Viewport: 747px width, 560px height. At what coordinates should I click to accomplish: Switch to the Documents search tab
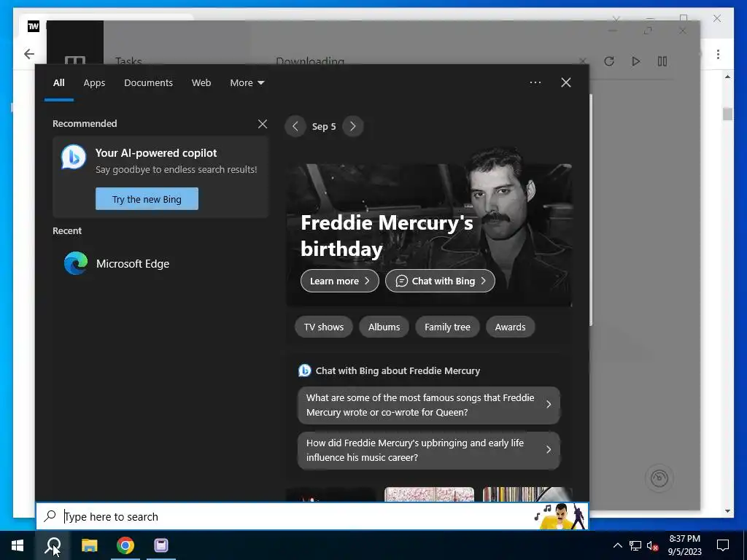pyautogui.click(x=148, y=83)
